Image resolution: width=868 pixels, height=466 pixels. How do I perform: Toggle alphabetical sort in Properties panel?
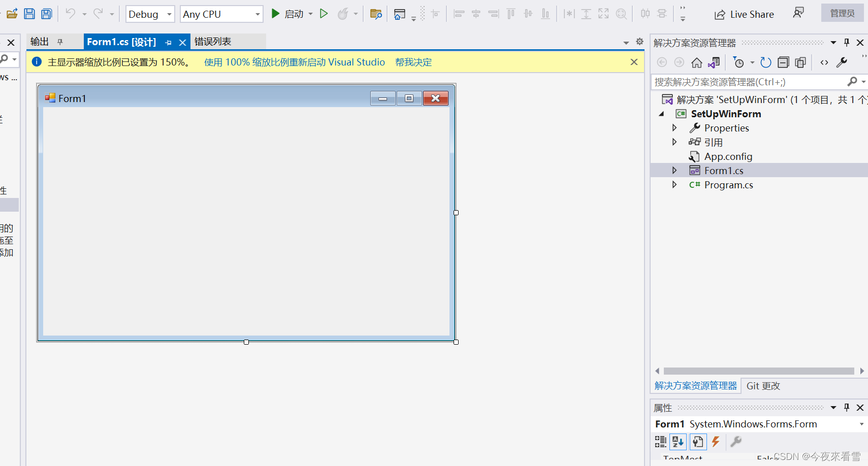(678, 442)
